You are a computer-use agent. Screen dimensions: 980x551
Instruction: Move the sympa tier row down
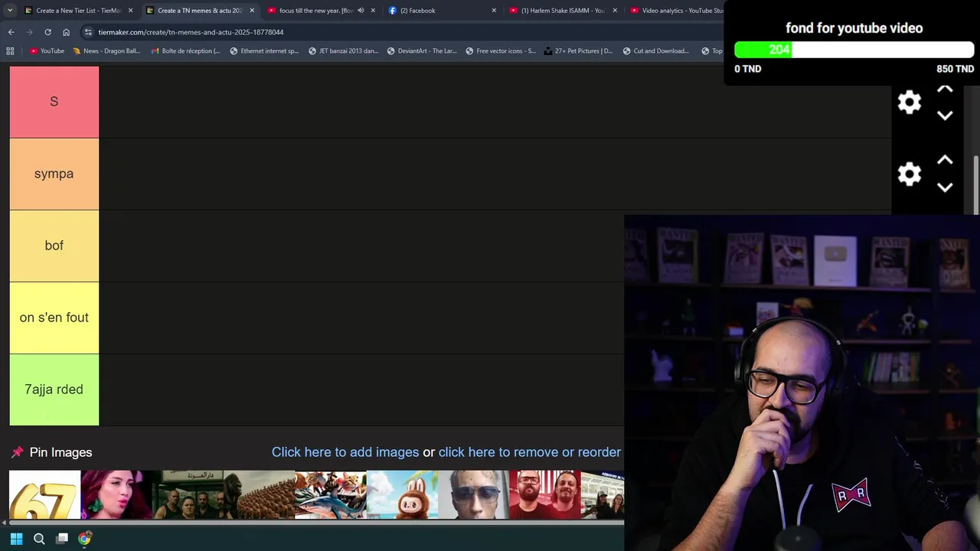[x=945, y=187]
